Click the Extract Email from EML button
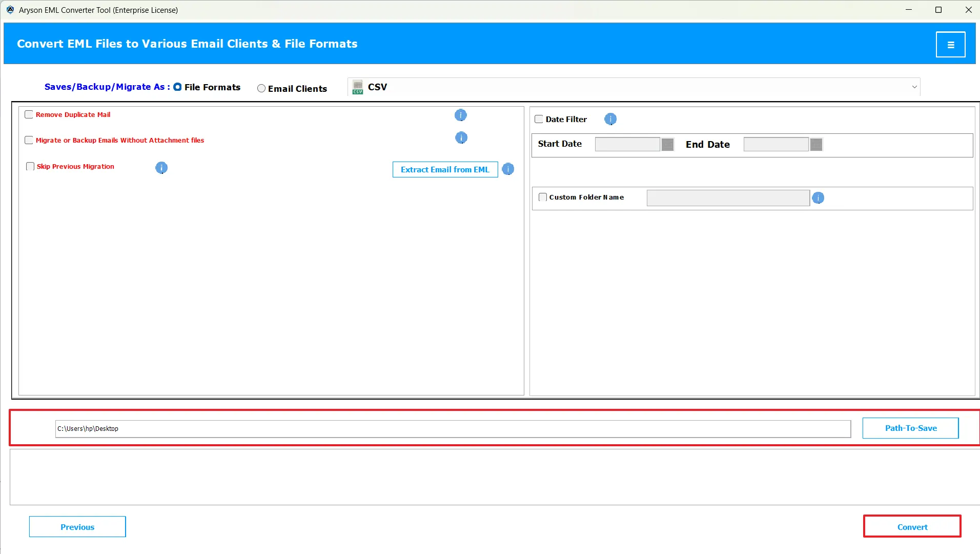The image size is (980, 554). coord(445,170)
